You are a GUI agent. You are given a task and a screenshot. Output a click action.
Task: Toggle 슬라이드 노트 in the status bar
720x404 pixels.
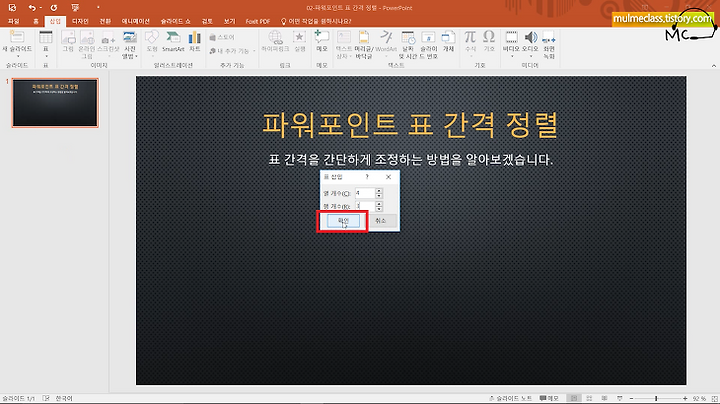tap(511, 398)
